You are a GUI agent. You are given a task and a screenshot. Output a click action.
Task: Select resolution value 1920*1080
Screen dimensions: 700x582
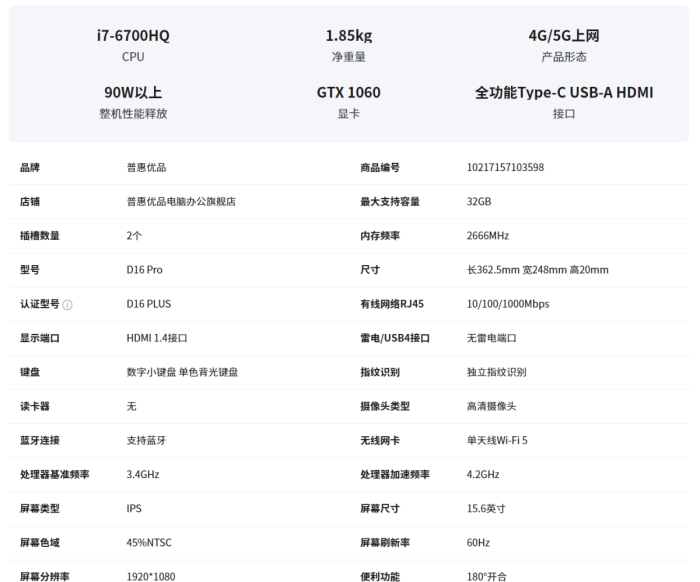pyautogui.click(x=151, y=577)
